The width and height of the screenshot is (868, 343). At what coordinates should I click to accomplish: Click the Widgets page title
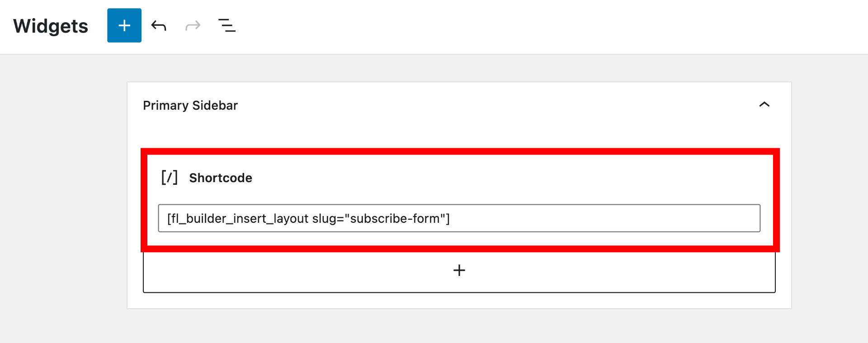click(50, 26)
